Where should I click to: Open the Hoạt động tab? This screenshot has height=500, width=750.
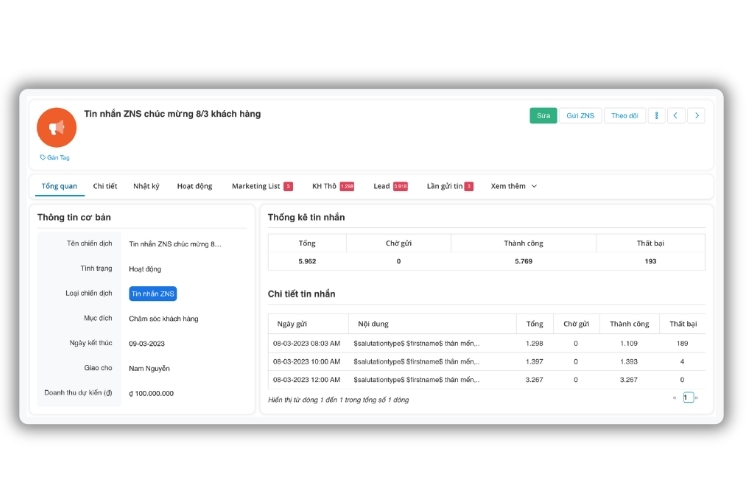[194, 186]
